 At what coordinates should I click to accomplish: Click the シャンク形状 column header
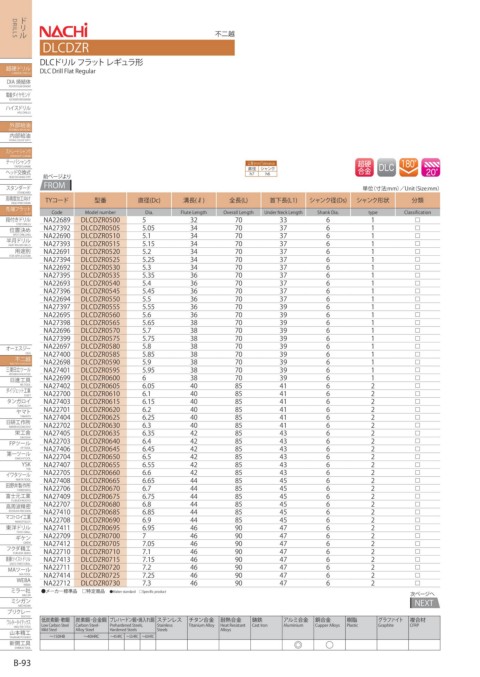point(373,200)
